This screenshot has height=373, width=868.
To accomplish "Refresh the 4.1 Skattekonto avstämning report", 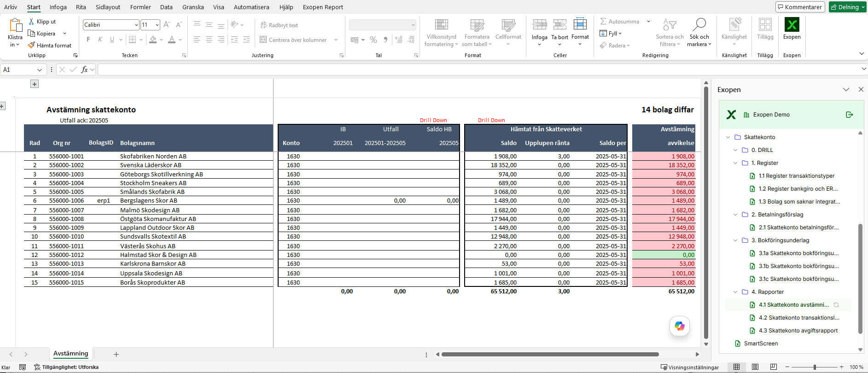I will [836, 305].
